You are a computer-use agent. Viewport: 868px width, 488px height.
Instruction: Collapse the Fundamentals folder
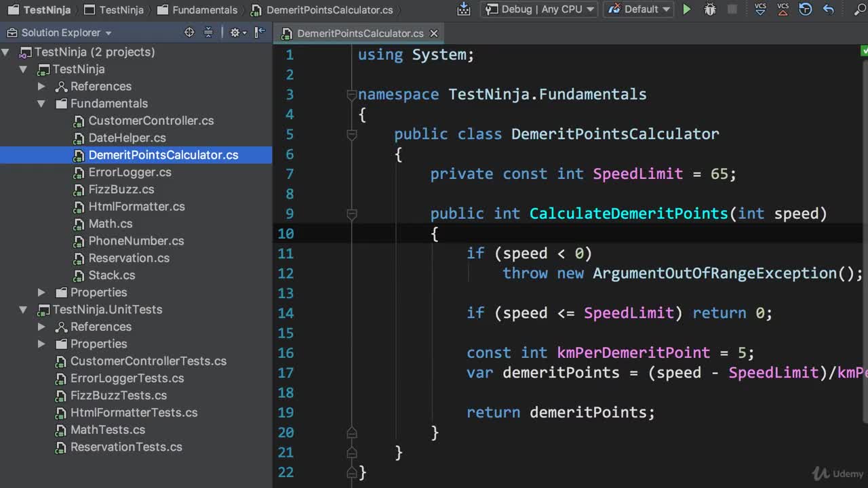(41, 104)
